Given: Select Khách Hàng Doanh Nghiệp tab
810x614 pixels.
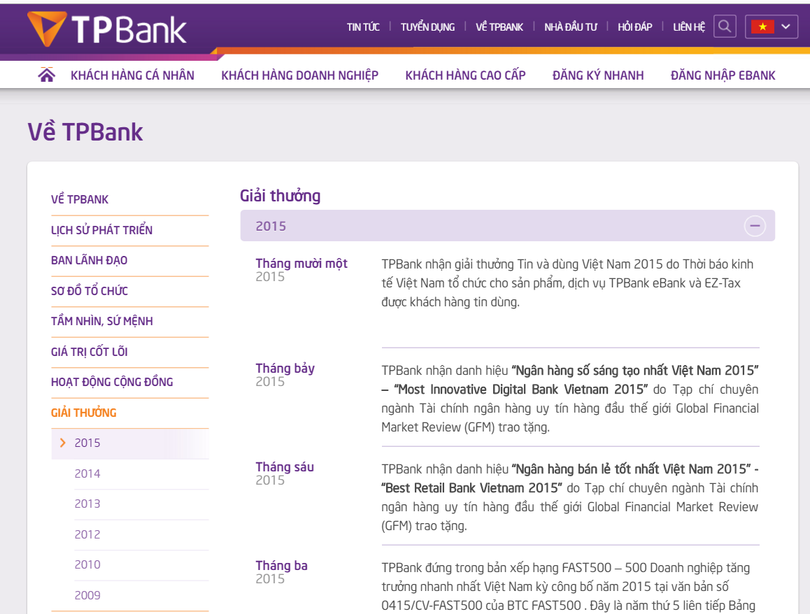Looking at the screenshot, I should click(299, 75).
